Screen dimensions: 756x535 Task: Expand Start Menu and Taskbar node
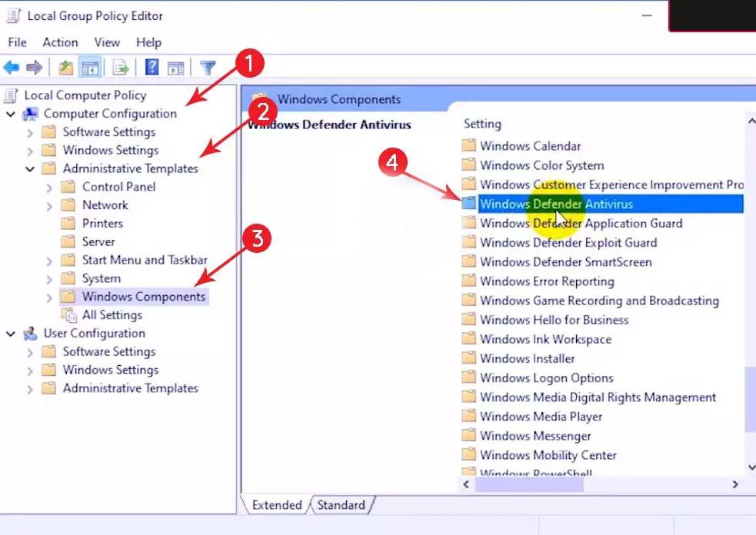[49, 261]
